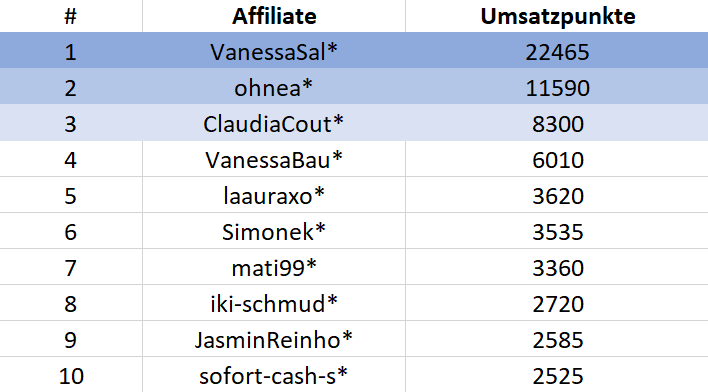Click the Umsatzpunkte column header

tap(558, 16)
